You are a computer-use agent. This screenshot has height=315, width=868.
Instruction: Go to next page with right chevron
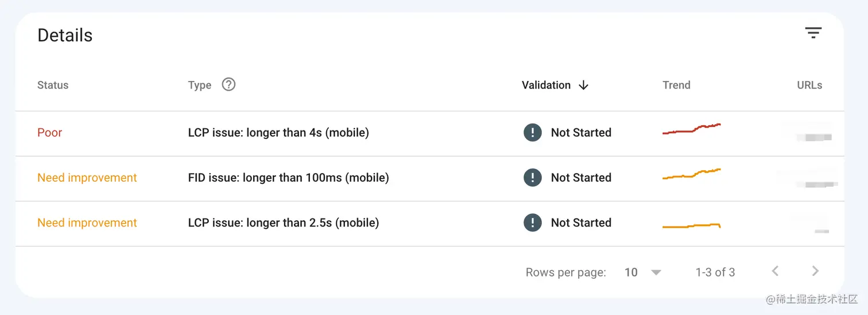click(x=815, y=271)
